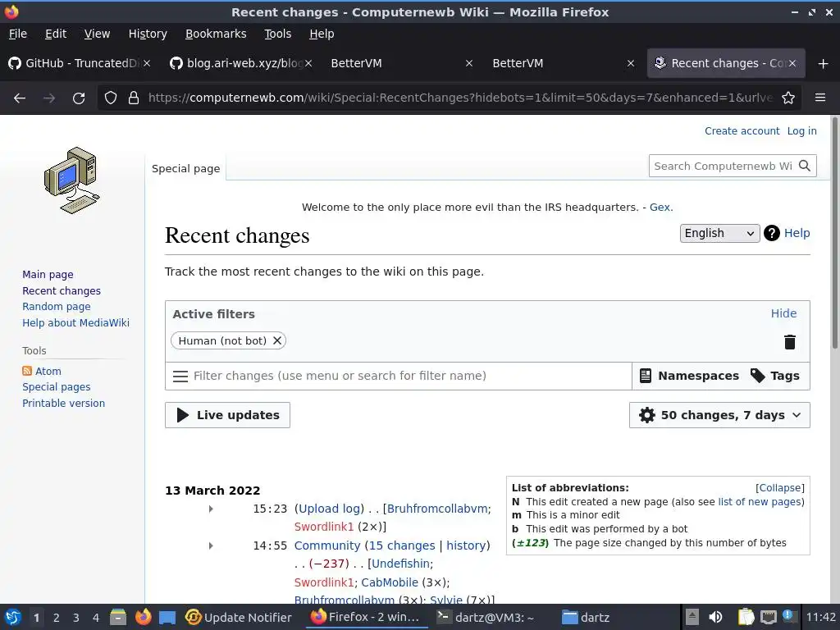Open network status tray icon

[768, 617]
